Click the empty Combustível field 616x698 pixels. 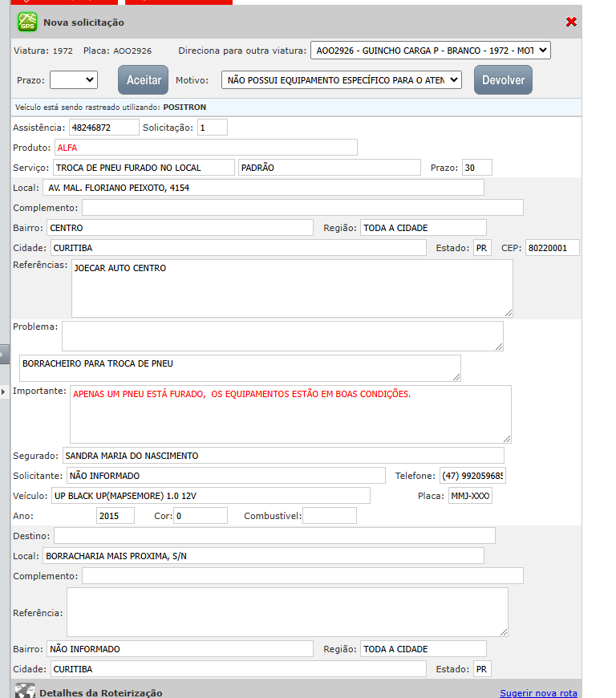[x=330, y=516]
